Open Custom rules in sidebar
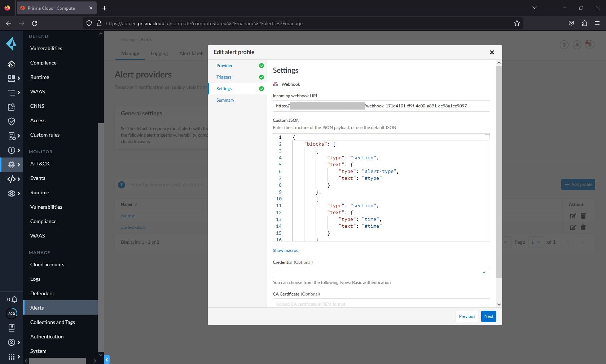 coord(45,135)
